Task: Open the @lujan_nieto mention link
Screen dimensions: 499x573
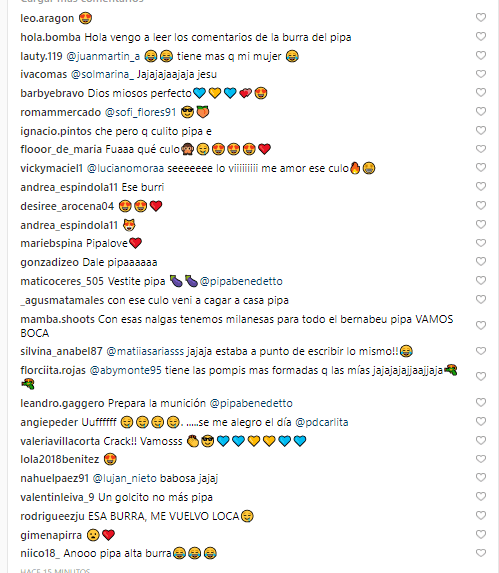Action: click(125, 478)
